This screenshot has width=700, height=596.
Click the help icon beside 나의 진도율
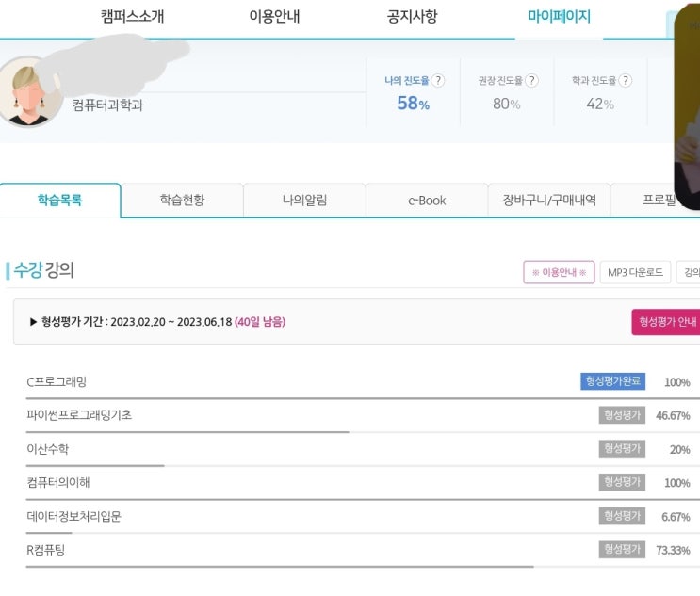(x=438, y=81)
